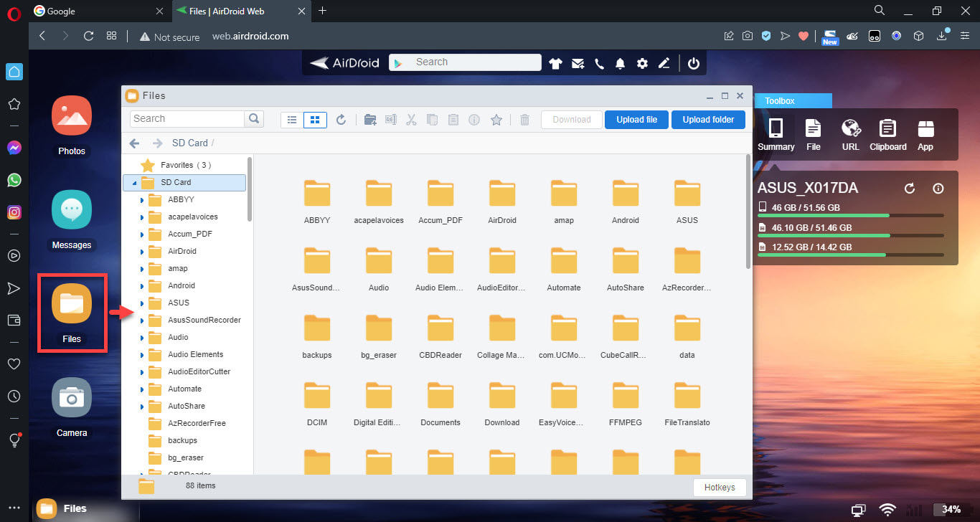The height and width of the screenshot is (522, 980).
Task: Click the power sign-out icon
Action: coord(693,63)
